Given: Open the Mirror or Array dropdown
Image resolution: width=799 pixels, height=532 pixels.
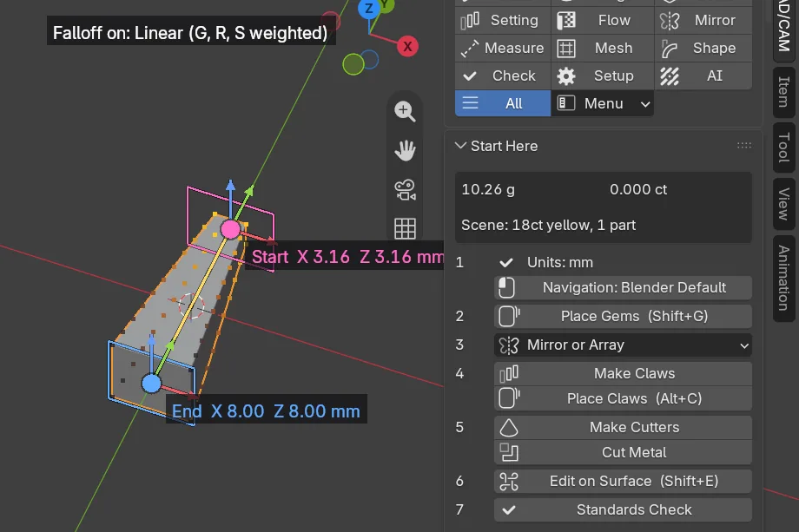Looking at the screenshot, I should click(623, 345).
